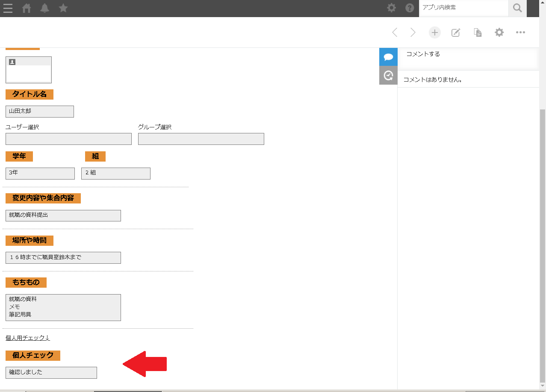Viewport: 546px width, 392px height.
Task: Select the 3年 grade value
Action: point(13,173)
